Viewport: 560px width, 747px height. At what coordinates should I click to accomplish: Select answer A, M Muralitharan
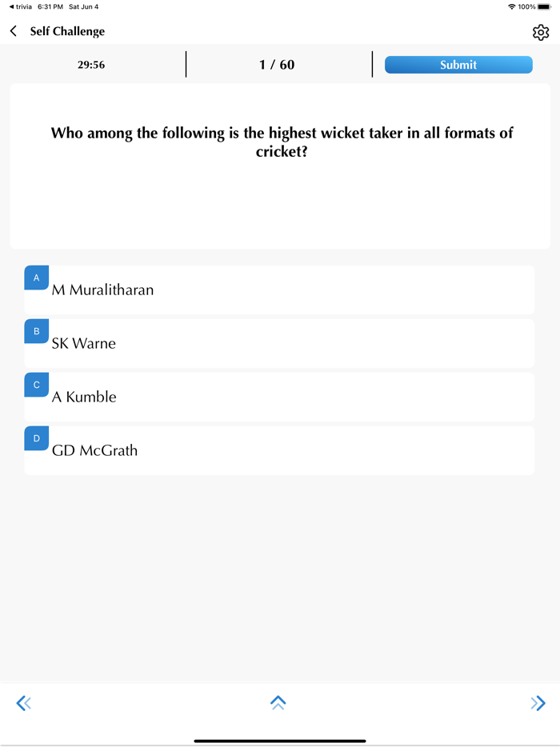pos(280,290)
